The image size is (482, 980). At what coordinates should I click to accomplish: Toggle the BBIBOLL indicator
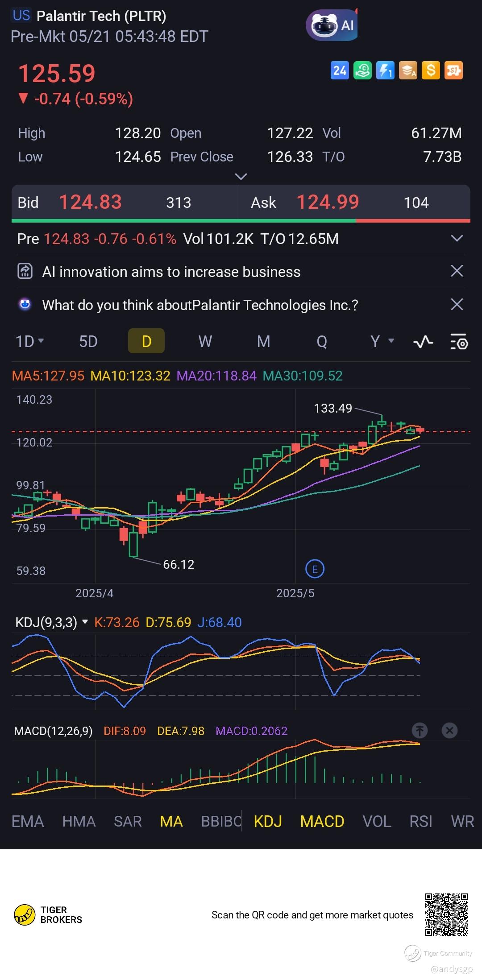pyautogui.click(x=221, y=822)
